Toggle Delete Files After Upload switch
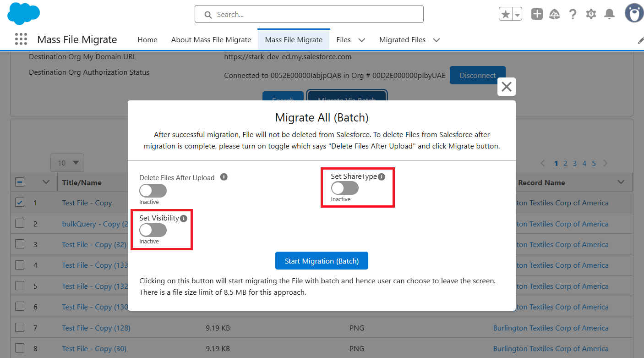 coord(153,191)
